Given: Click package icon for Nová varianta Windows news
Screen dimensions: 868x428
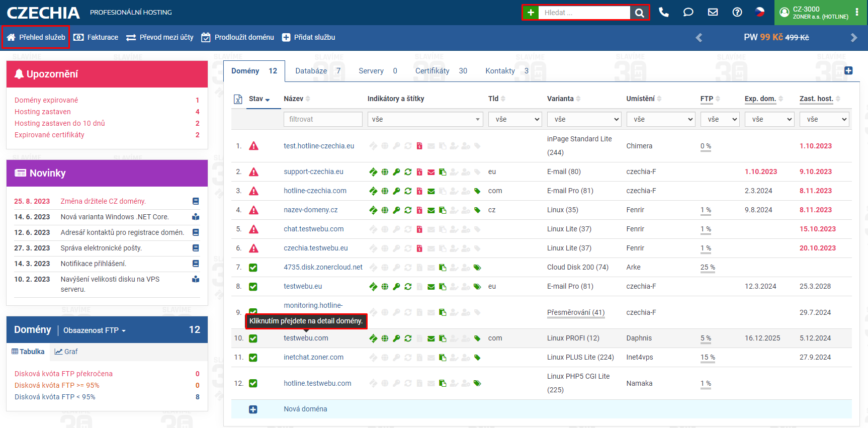Looking at the screenshot, I should (196, 217).
